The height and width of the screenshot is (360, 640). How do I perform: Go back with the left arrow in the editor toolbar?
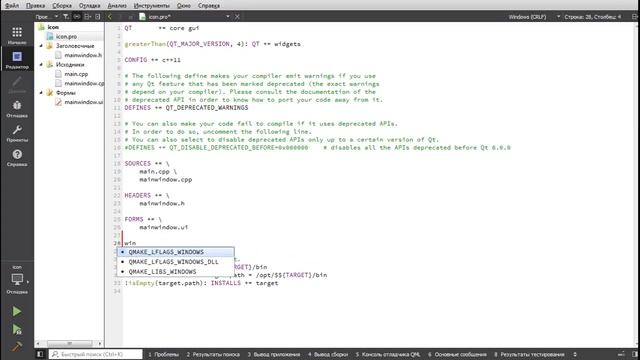pyautogui.click(x=110, y=17)
